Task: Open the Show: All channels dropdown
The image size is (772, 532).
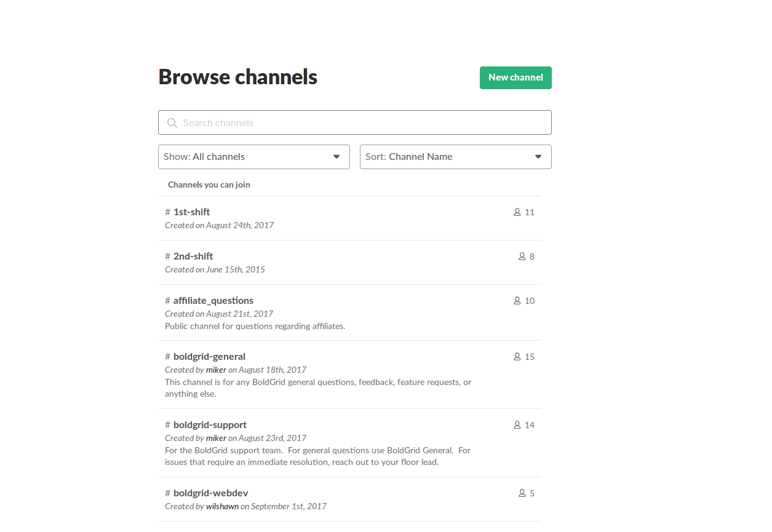Action: tap(253, 157)
